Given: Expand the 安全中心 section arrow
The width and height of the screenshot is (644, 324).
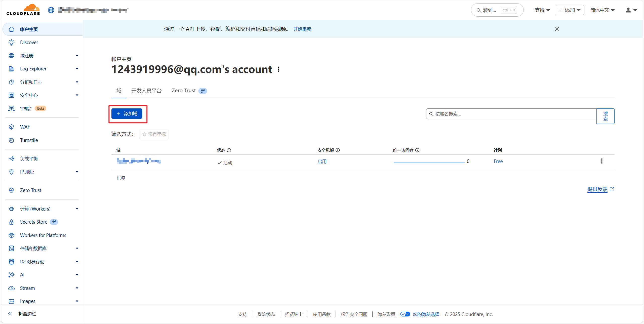Looking at the screenshot, I should 77,95.
